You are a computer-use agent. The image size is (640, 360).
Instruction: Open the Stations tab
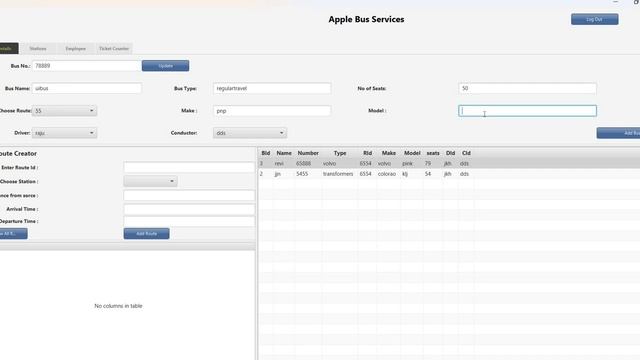tap(38, 49)
